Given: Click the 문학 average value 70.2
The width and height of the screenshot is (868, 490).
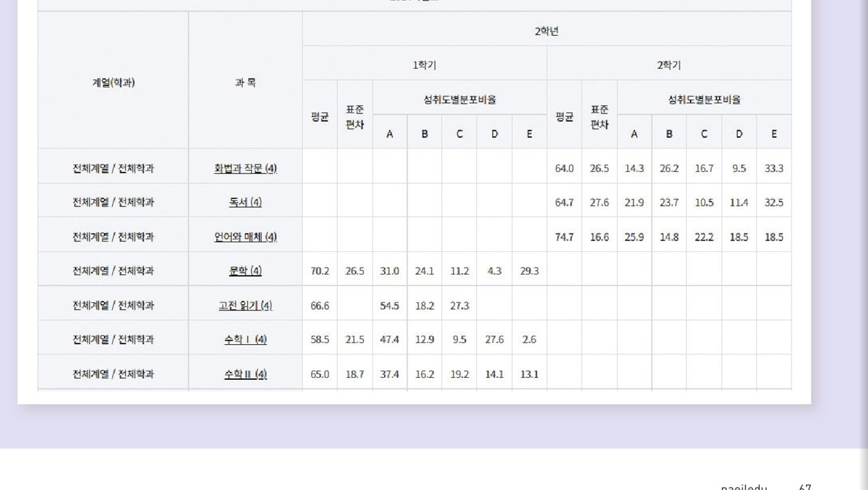Looking at the screenshot, I should (319, 271).
